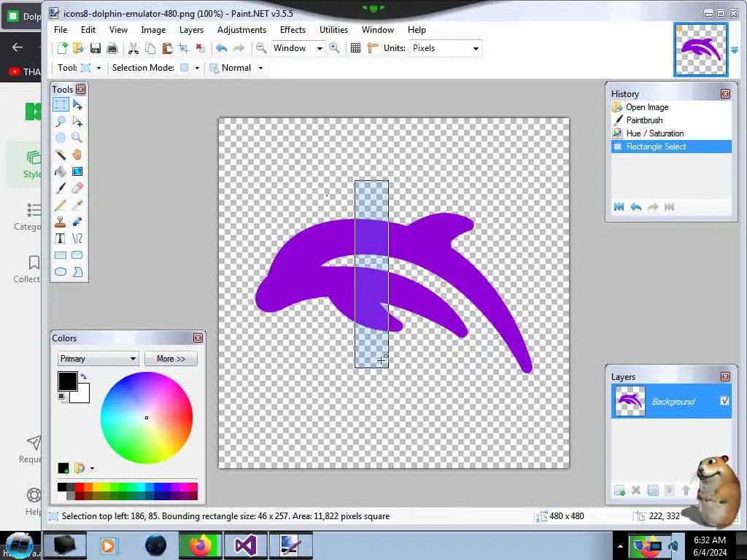
Task: Click the secondary white color swatch
Action: (x=82, y=394)
